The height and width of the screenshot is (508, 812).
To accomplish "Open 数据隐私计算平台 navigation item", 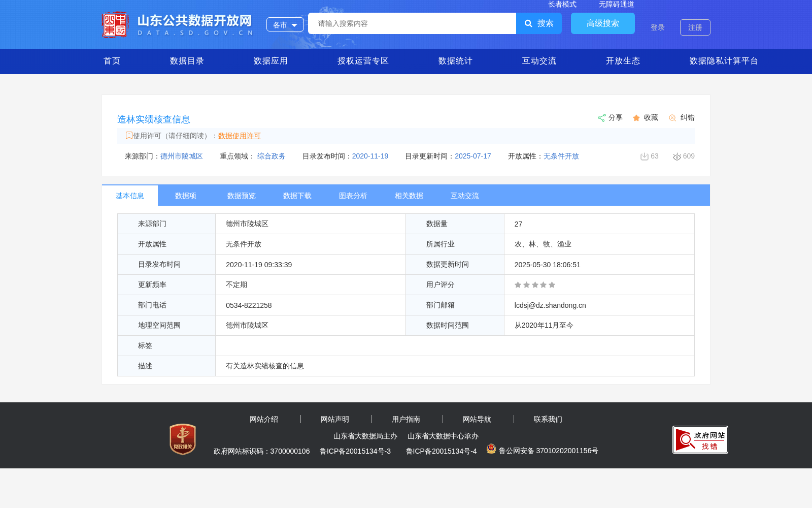I will tap(724, 61).
